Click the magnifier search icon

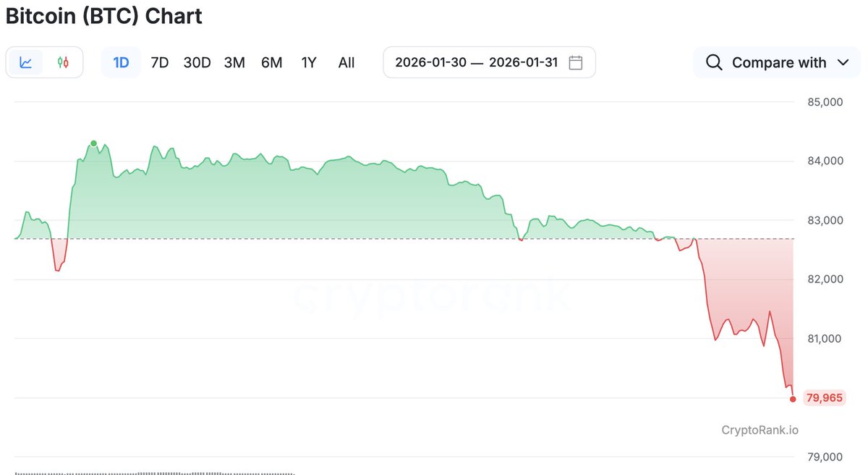click(x=714, y=62)
